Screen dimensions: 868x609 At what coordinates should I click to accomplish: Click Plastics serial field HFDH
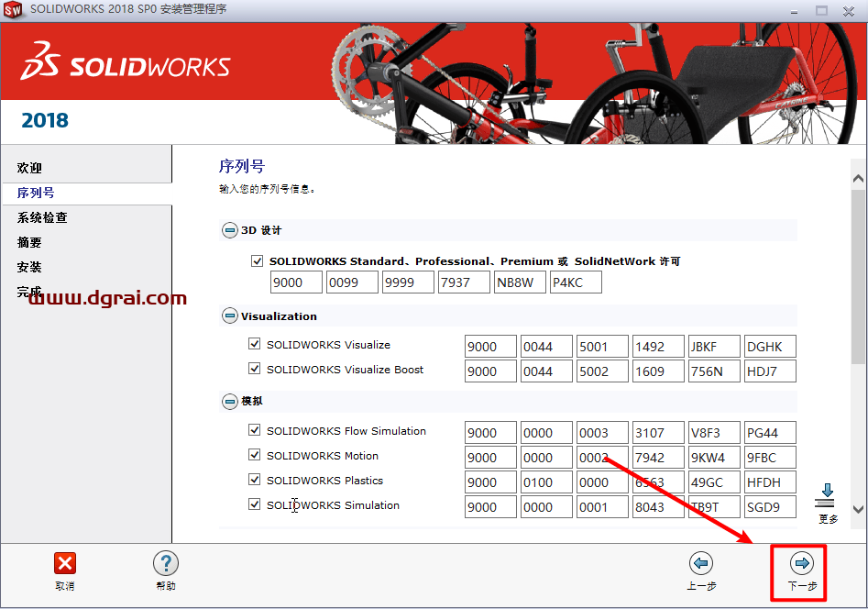coord(770,482)
